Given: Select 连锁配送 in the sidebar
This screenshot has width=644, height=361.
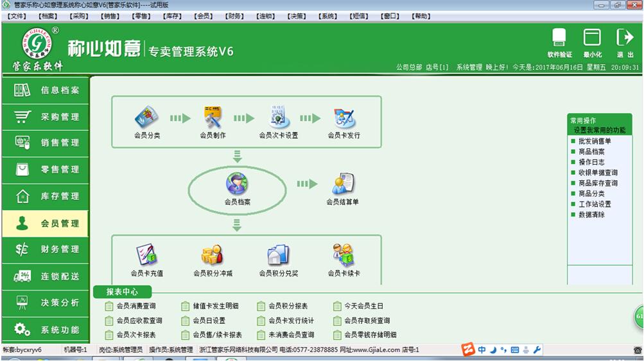Looking at the screenshot, I should click(46, 276).
